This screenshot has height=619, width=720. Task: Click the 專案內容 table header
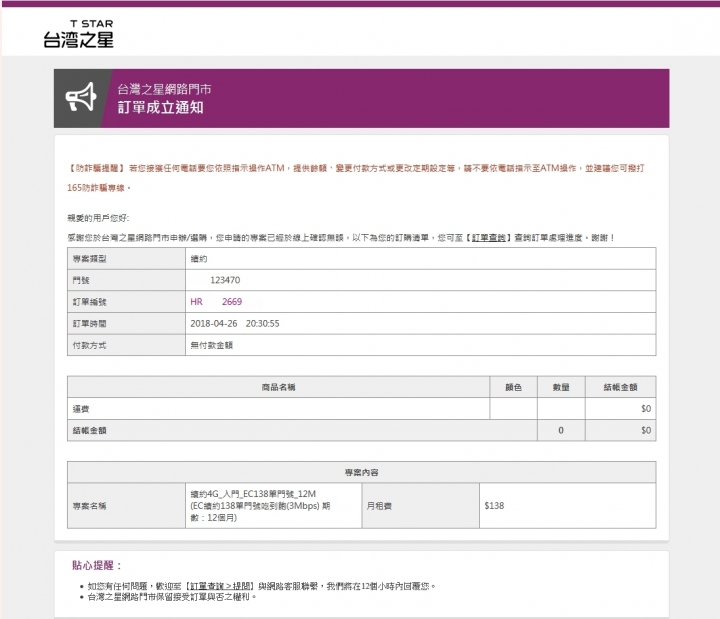coord(361,472)
